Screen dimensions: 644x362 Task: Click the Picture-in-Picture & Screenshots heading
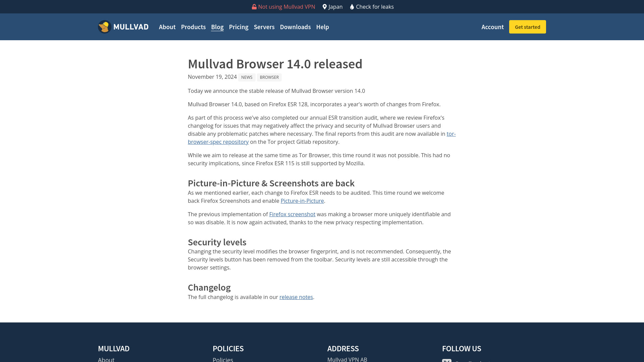(271, 183)
